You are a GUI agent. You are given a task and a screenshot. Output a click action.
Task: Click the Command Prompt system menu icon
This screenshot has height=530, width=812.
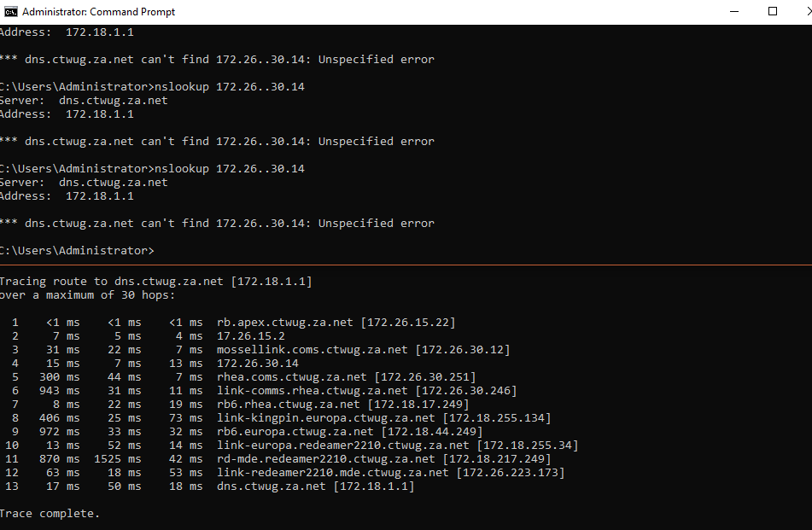10,11
